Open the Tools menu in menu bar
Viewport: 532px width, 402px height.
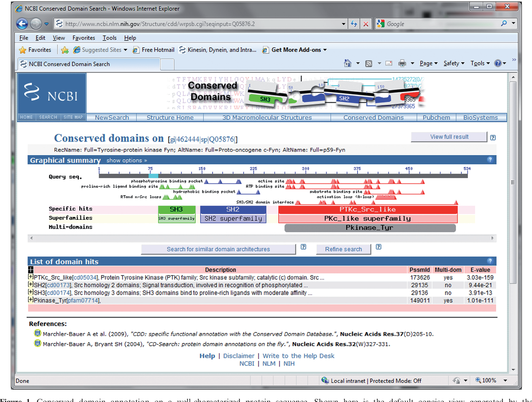pos(109,38)
